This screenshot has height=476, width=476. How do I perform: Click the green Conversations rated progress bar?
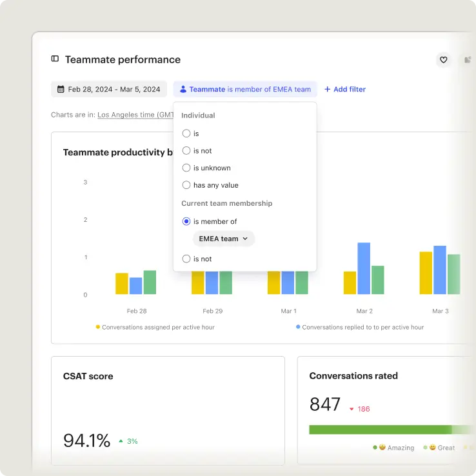coord(381,430)
